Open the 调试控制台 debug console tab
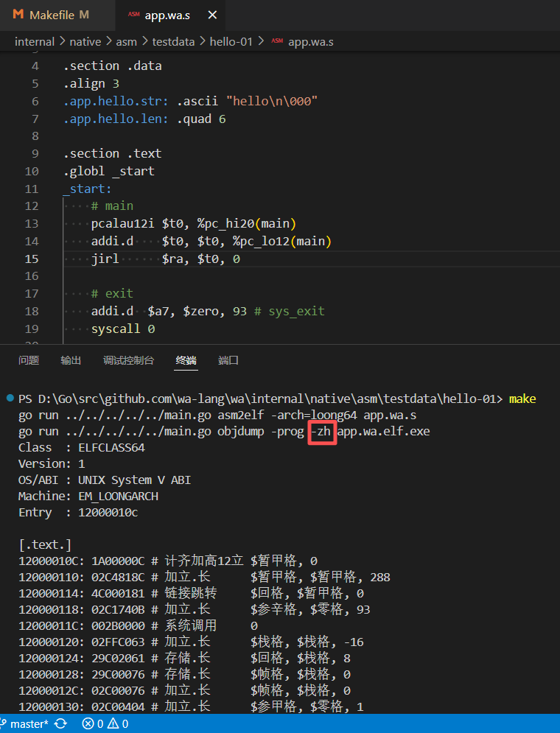 128,360
